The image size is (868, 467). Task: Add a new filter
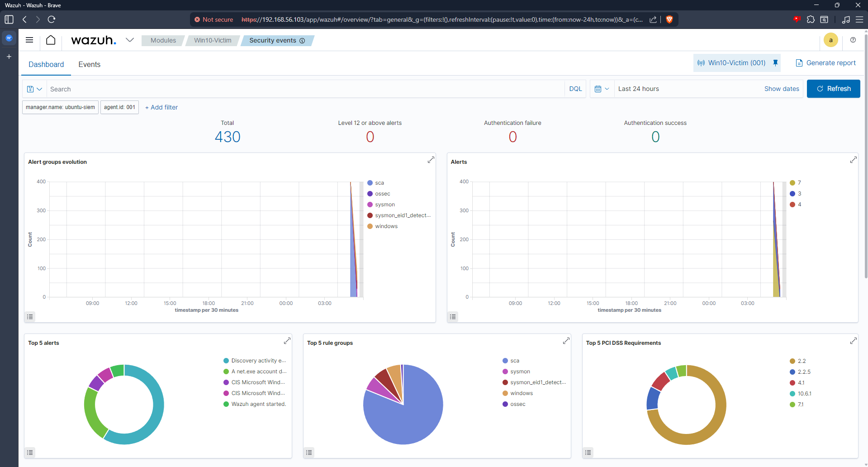click(x=161, y=107)
